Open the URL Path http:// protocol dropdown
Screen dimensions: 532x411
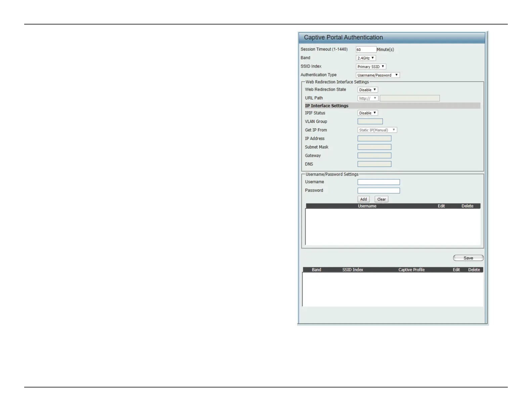coord(368,98)
